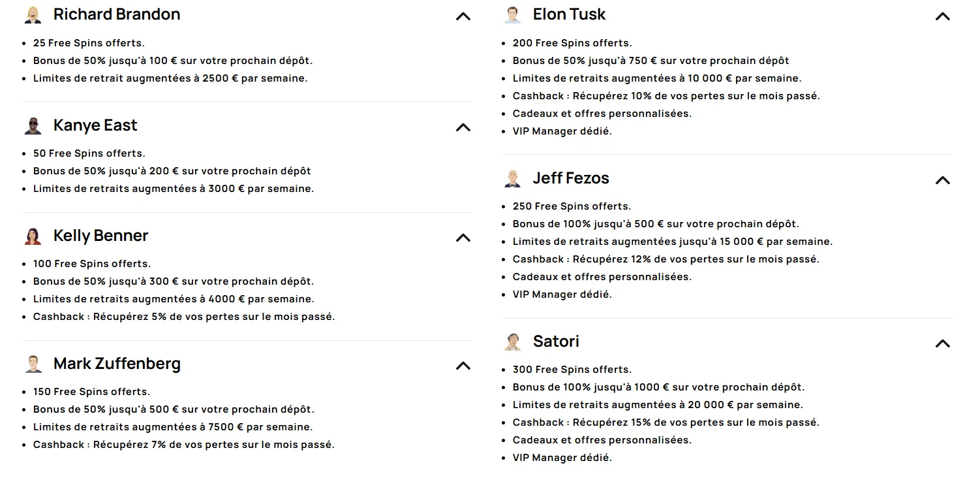The image size is (980, 493).
Task: Collapse the Jeff Fezos section chevron
Action: (943, 180)
